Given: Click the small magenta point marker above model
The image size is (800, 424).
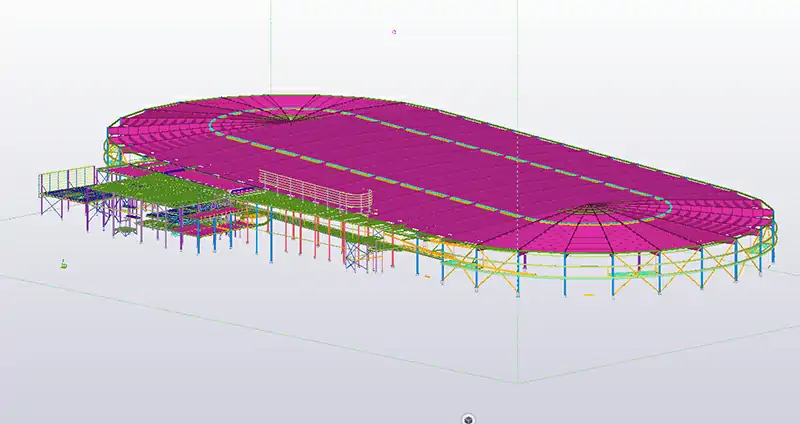Looking at the screenshot, I should click(x=395, y=32).
